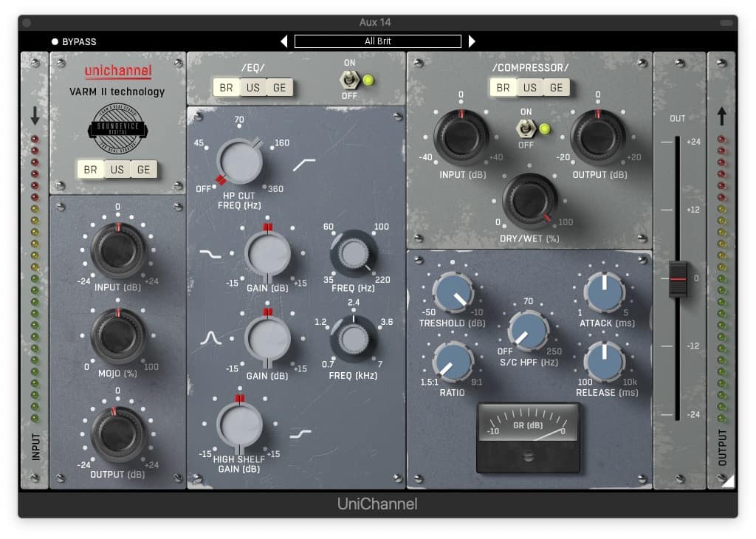Viewport: 756px width, 539px height.
Task: Click the input meter down arrow icon
Action: point(35,116)
